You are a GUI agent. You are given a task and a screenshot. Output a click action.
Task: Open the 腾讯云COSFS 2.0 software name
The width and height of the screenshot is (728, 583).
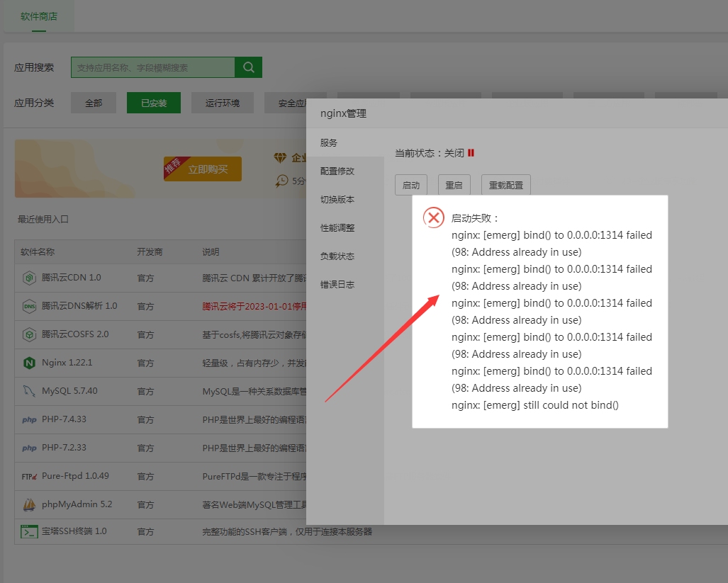(x=75, y=334)
